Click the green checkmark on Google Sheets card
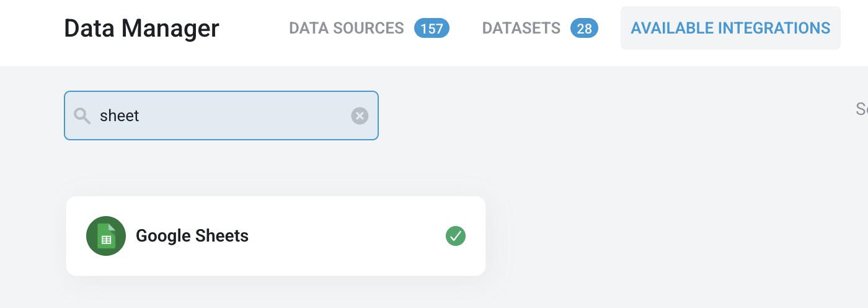 (456, 236)
